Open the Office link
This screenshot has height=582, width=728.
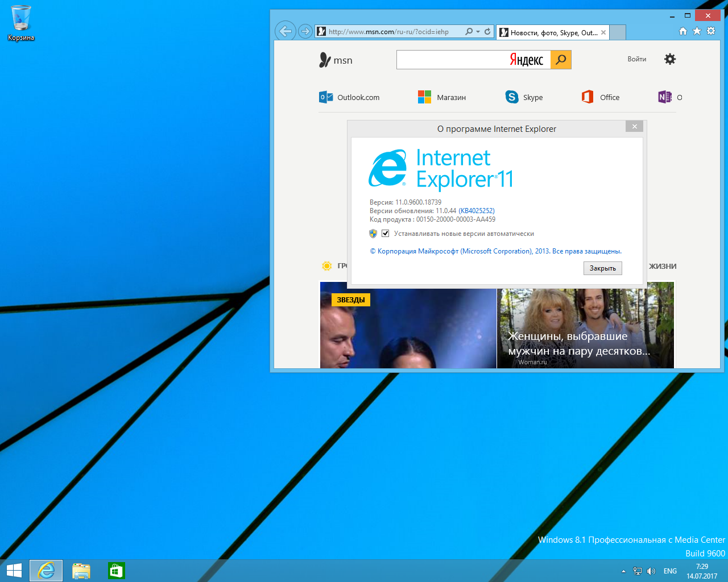(601, 97)
